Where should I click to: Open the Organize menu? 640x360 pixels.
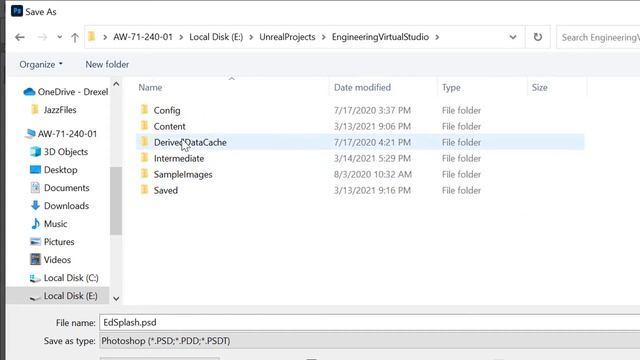click(x=41, y=64)
